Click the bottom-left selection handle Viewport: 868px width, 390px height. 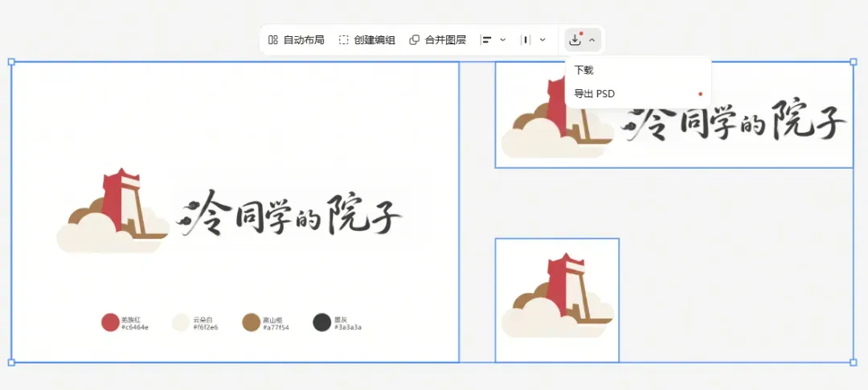pyautogui.click(x=11, y=363)
